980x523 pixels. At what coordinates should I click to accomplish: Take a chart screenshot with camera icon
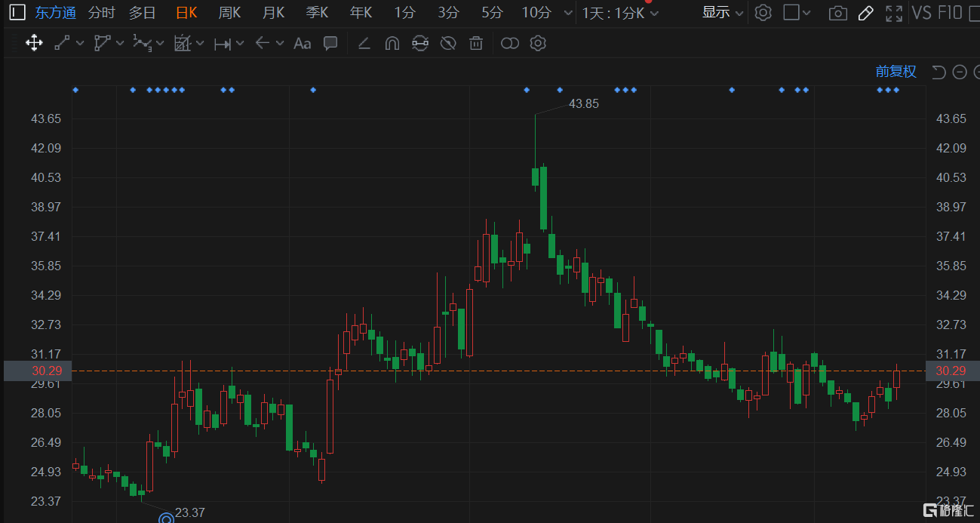[x=837, y=13]
